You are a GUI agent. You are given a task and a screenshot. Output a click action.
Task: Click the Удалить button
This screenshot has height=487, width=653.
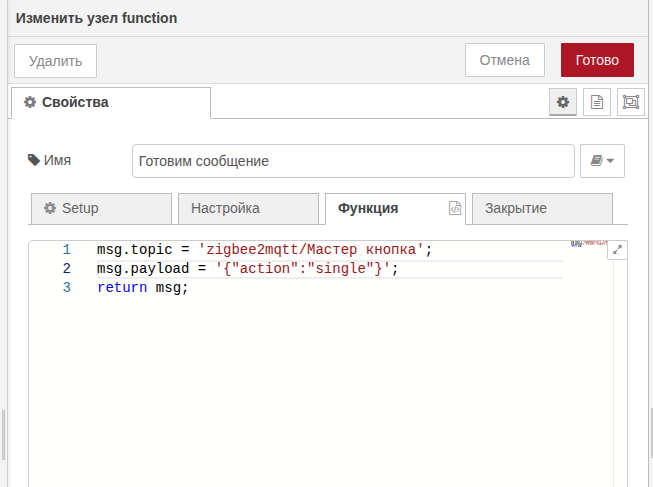click(x=55, y=61)
